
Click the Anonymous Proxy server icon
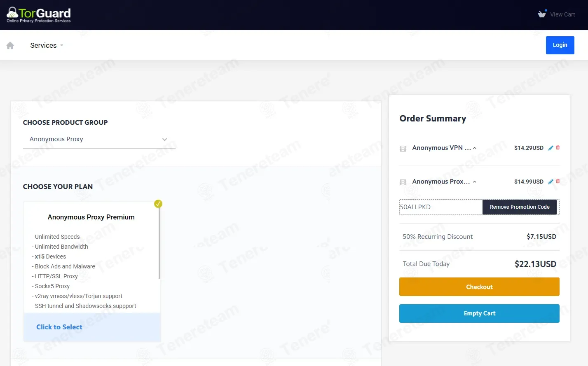click(x=403, y=182)
